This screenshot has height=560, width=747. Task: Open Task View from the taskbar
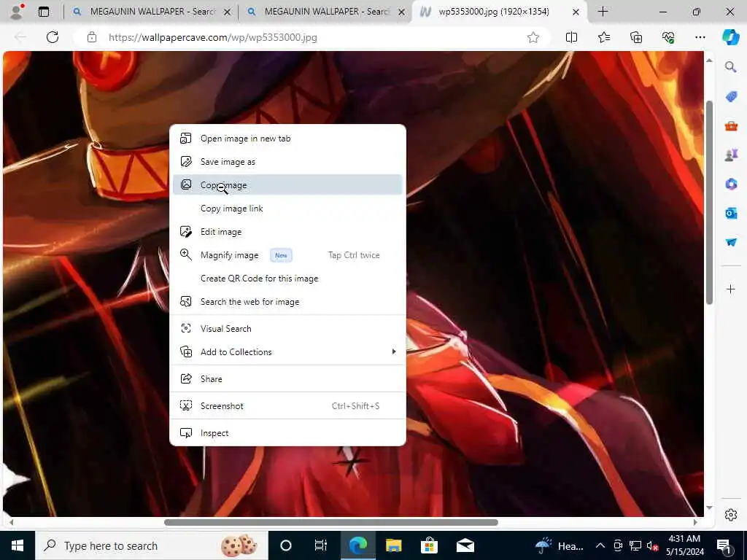click(321, 545)
